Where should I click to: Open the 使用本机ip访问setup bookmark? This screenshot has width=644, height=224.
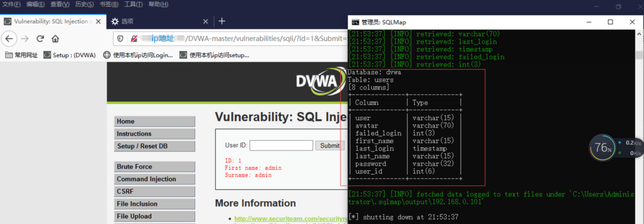pyautogui.click(x=214, y=55)
